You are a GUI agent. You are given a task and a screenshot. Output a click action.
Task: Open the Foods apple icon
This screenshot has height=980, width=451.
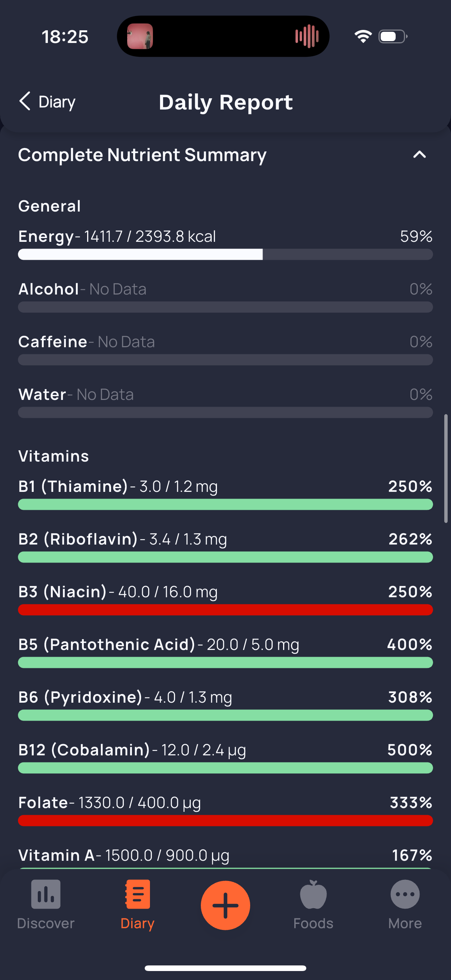tap(313, 894)
